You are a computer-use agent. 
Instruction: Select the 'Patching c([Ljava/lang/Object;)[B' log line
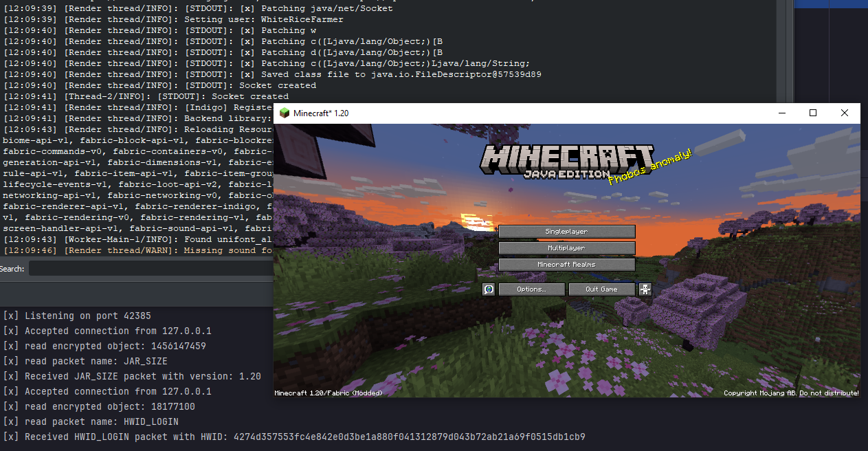[223, 41]
